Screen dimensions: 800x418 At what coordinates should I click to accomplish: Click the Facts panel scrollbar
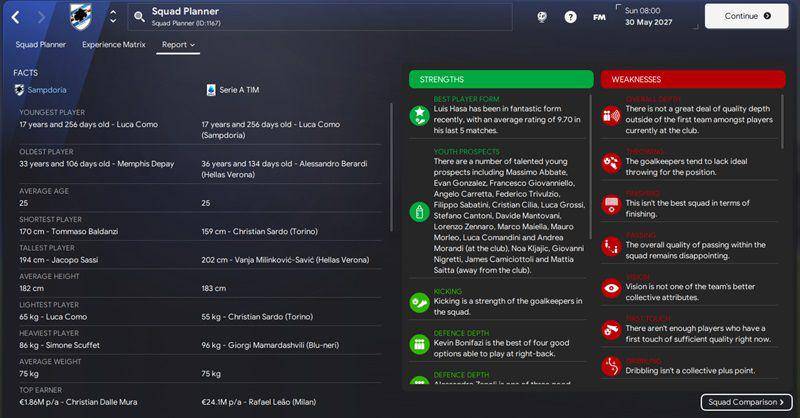pyautogui.click(x=391, y=167)
